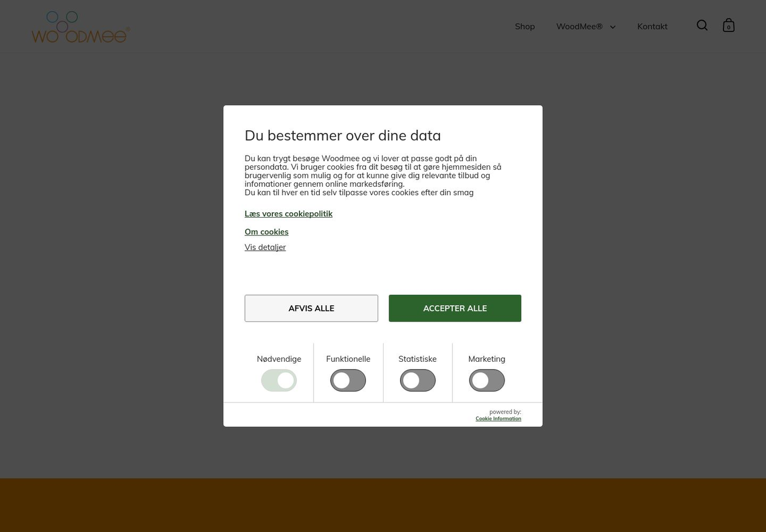Open the Læs vores cookiepolitik link
This screenshot has height=532, width=766.
288,213
